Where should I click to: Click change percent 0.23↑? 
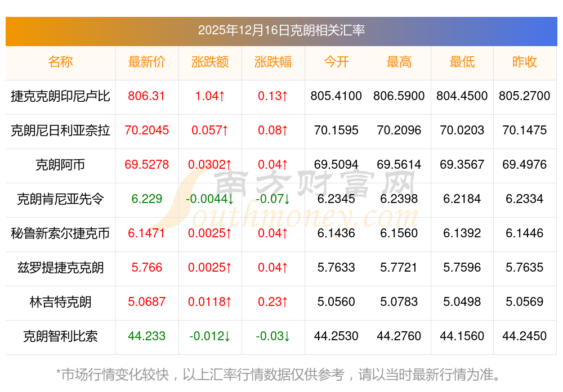pos(273,301)
